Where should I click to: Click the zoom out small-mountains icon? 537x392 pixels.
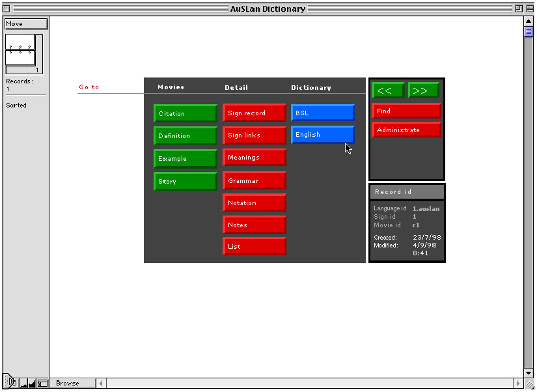[23, 384]
